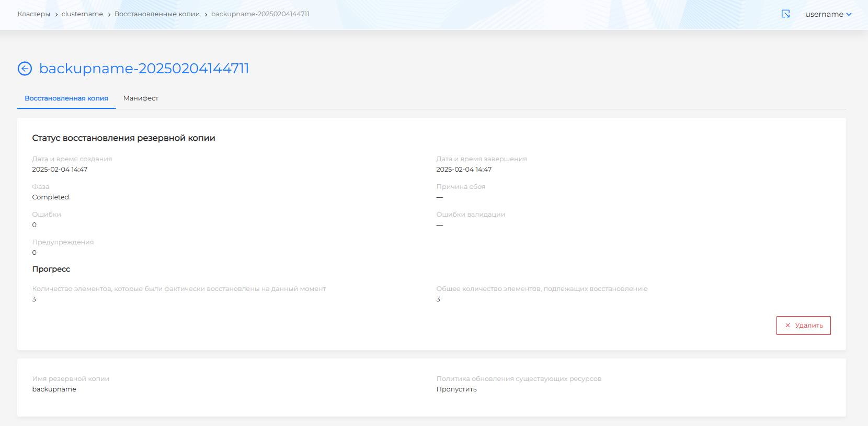Open clustername from the breadcrumb trail

82,14
